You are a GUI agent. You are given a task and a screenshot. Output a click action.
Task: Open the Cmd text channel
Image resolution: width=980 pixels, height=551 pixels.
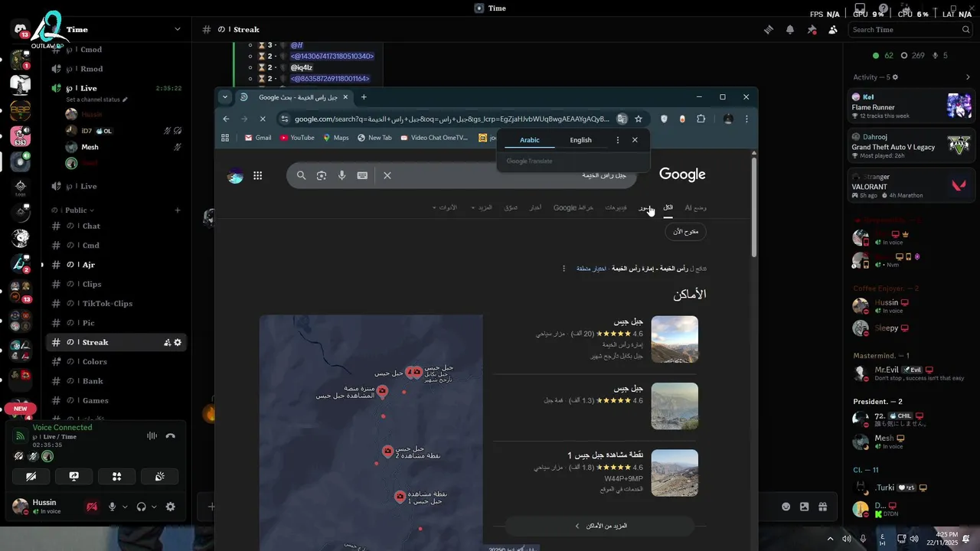coord(117,246)
